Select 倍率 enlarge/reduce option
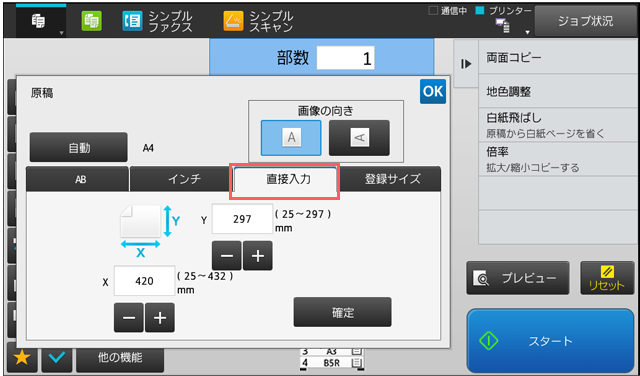The height and width of the screenshot is (376, 640). pyautogui.click(x=558, y=159)
